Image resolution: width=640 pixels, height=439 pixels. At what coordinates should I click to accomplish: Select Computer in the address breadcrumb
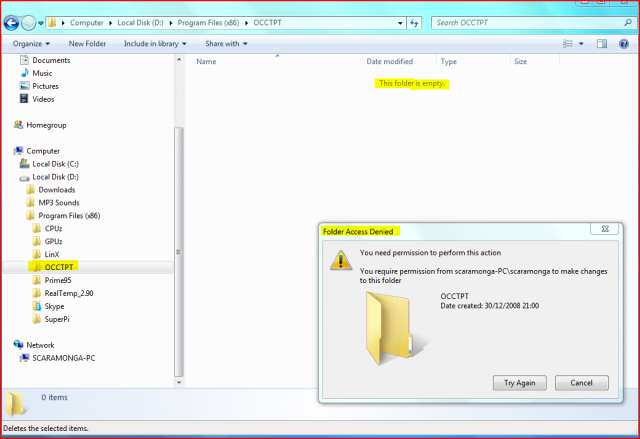point(87,23)
